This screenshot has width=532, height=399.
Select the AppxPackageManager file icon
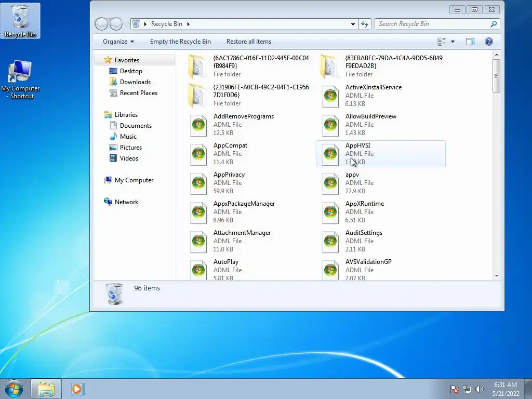pos(198,212)
